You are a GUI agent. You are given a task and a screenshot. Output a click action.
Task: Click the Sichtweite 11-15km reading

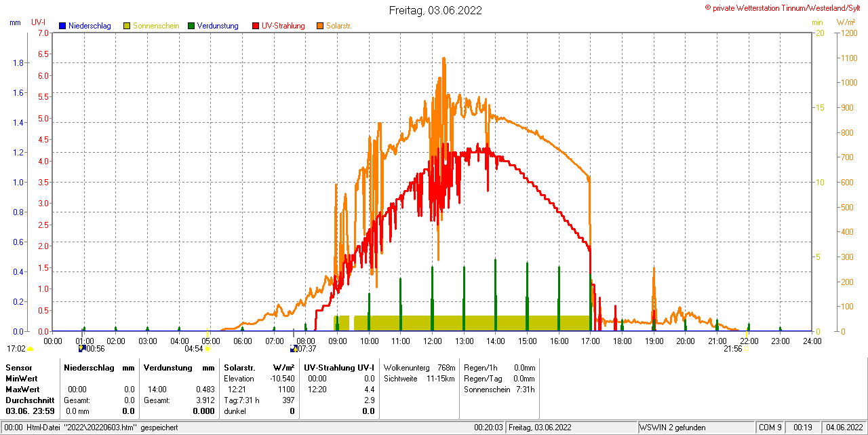[419, 378]
